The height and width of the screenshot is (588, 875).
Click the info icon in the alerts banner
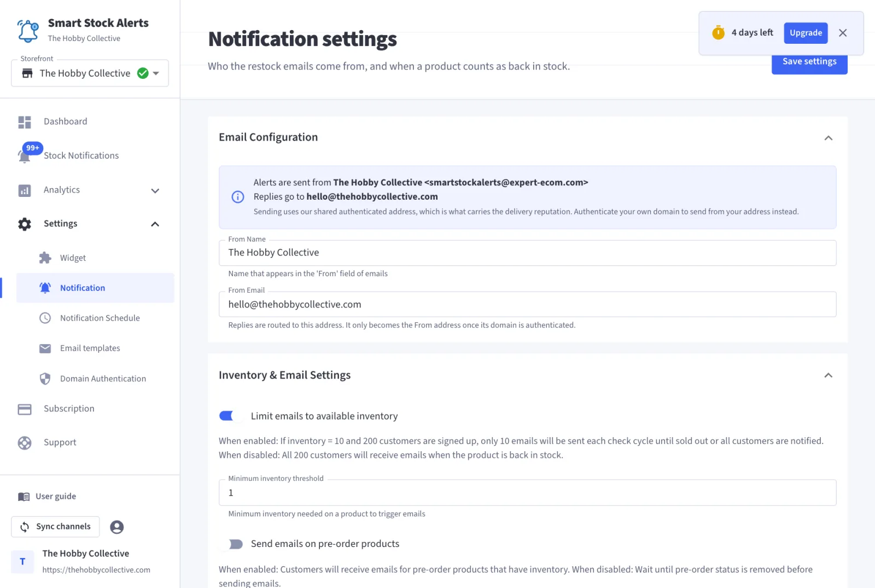click(238, 197)
